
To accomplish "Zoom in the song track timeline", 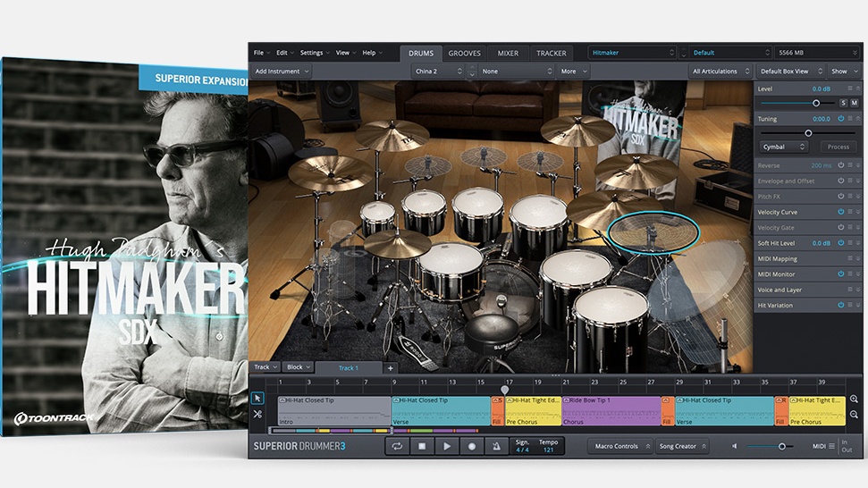I will coord(855,399).
